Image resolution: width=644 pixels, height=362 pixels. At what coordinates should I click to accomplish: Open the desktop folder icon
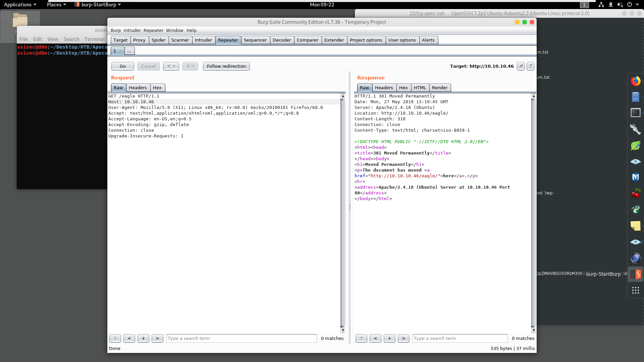click(x=20, y=20)
